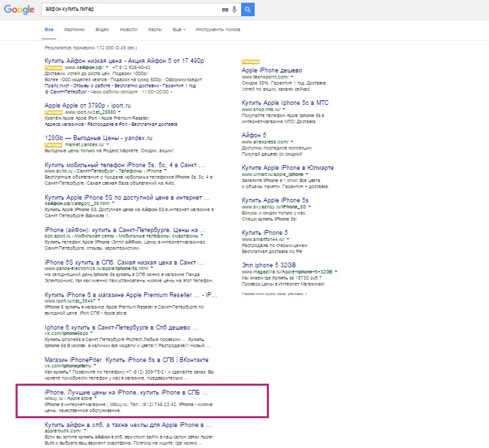Open sidebar ad 'Айфон 5' aliexpress

tap(254, 135)
